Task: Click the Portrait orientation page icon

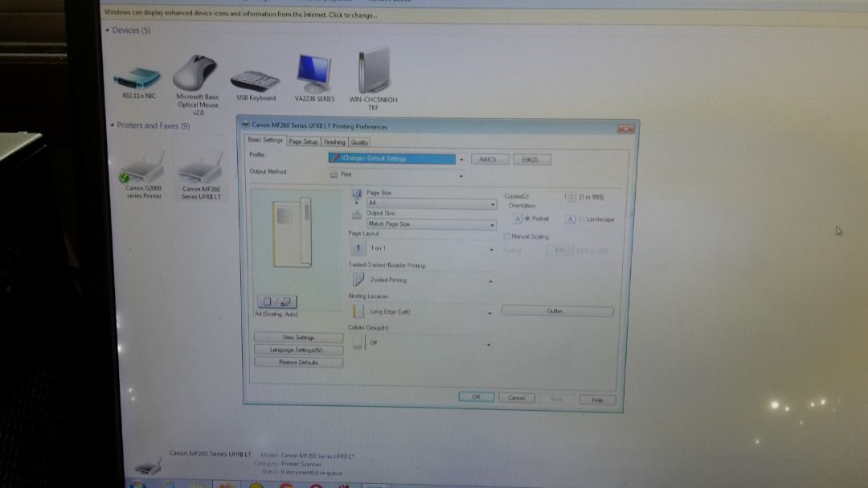Action: coord(517,219)
